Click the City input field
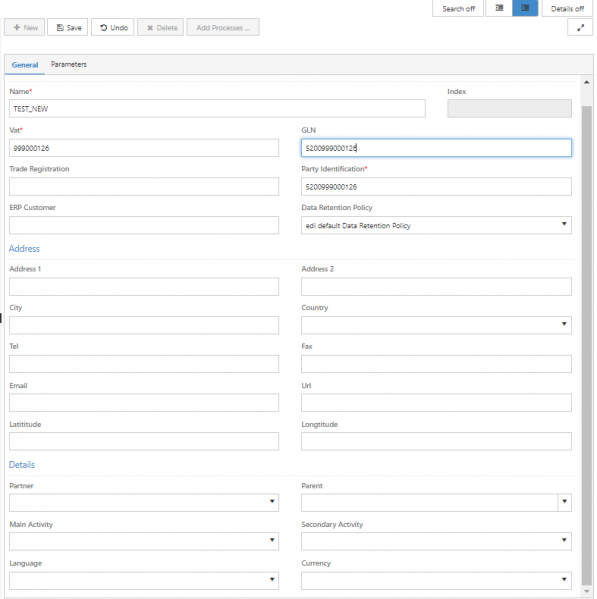 (x=144, y=325)
